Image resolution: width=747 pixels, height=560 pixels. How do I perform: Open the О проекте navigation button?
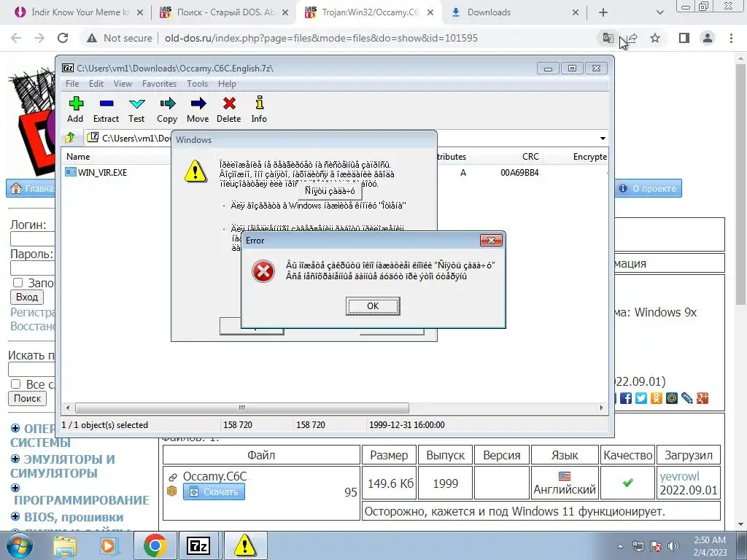(649, 189)
